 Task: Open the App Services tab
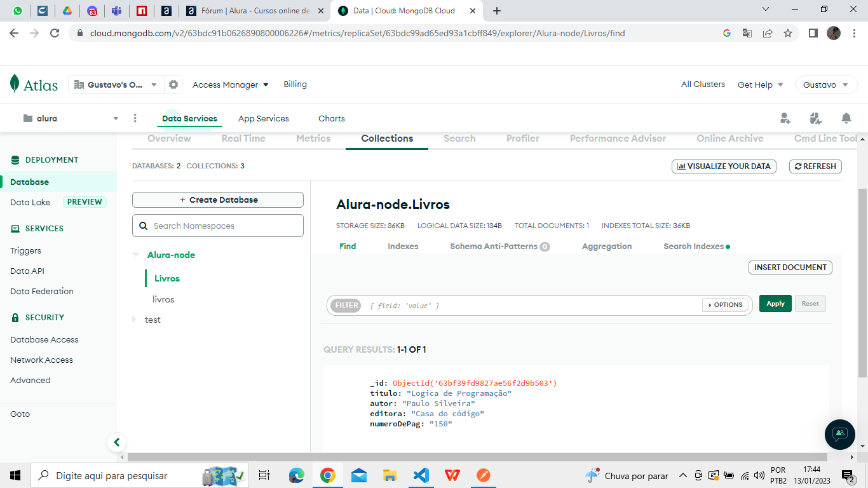click(x=264, y=118)
